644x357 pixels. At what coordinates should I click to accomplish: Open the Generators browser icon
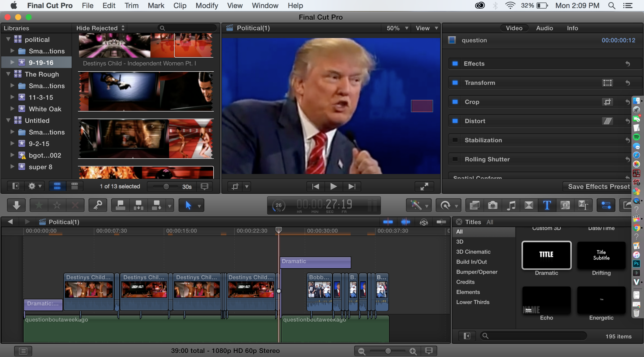[565, 205]
